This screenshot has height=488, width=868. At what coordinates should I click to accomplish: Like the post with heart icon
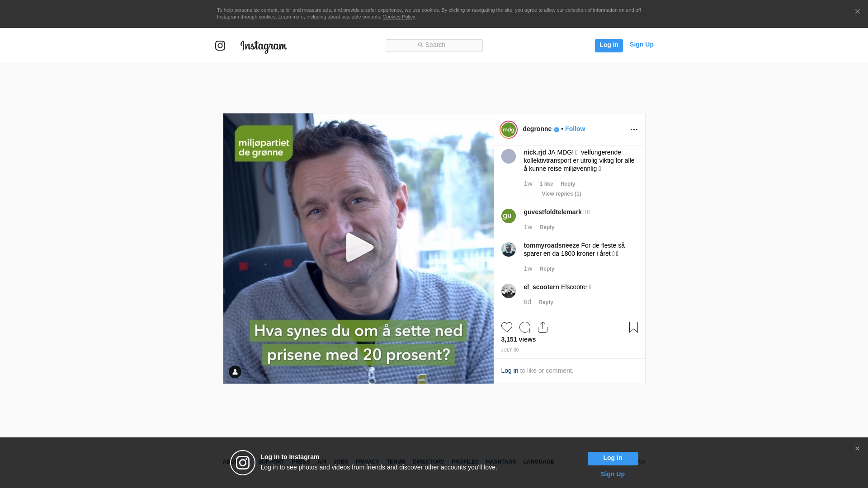[507, 327]
